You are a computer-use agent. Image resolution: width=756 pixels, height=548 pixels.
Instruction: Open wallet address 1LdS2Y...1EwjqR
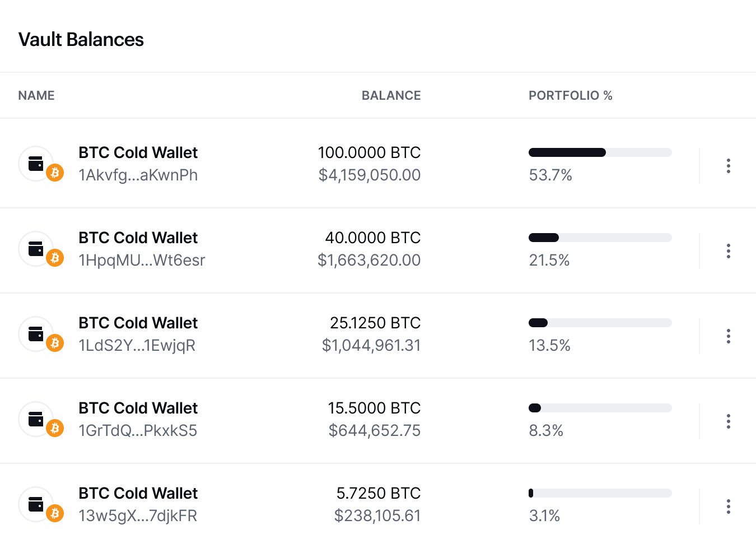pos(137,346)
